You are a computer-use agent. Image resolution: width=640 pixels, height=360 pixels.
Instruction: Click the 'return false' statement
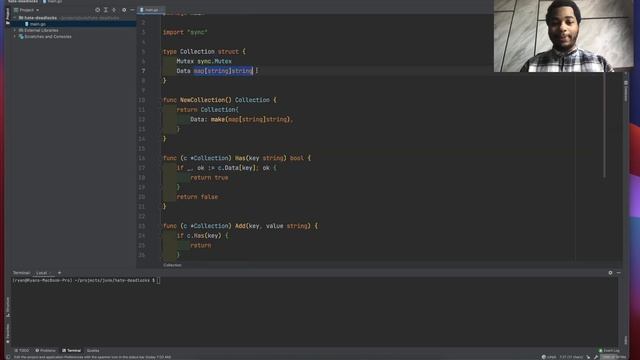tap(197, 197)
